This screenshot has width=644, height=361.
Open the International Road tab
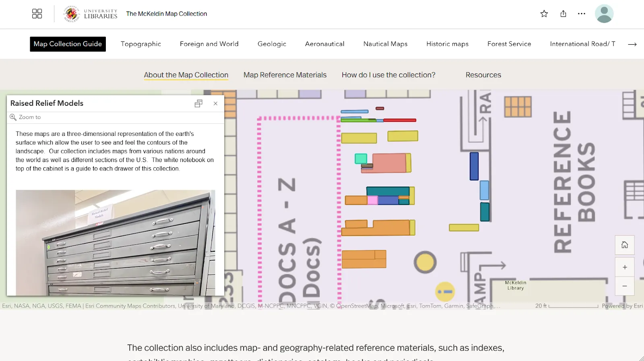[x=582, y=44]
